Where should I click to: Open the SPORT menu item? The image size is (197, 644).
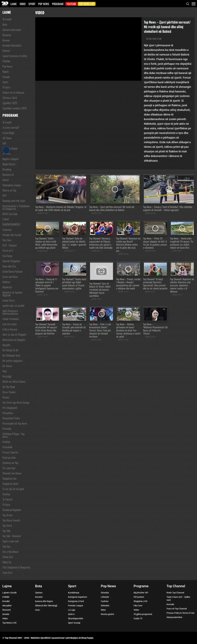pos(32,4)
